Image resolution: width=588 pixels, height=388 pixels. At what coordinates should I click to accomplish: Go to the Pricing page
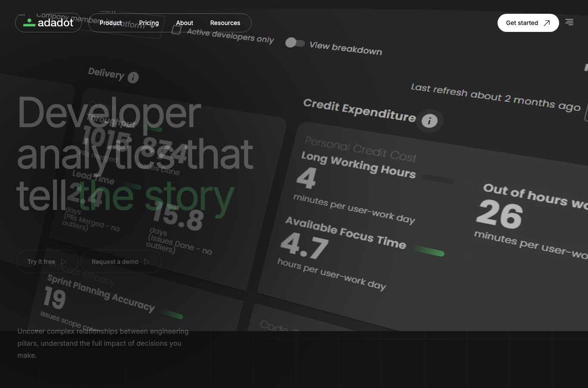click(149, 23)
